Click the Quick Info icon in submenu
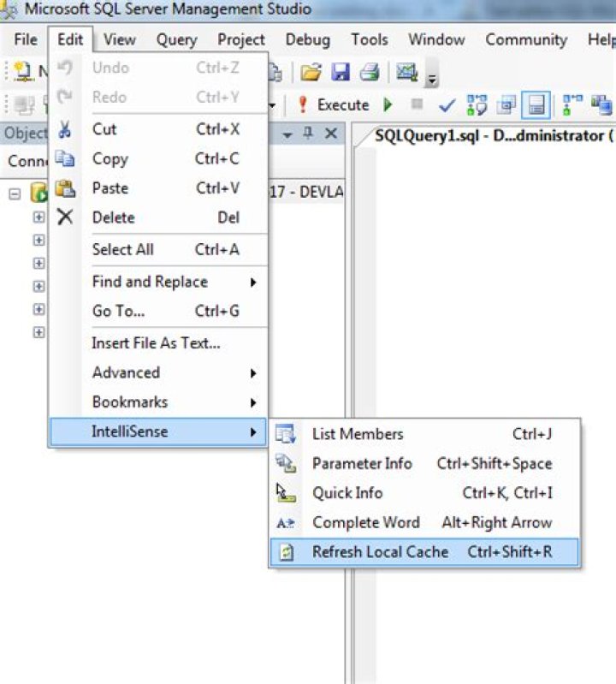The height and width of the screenshot is (684, 616). [286, 493]
